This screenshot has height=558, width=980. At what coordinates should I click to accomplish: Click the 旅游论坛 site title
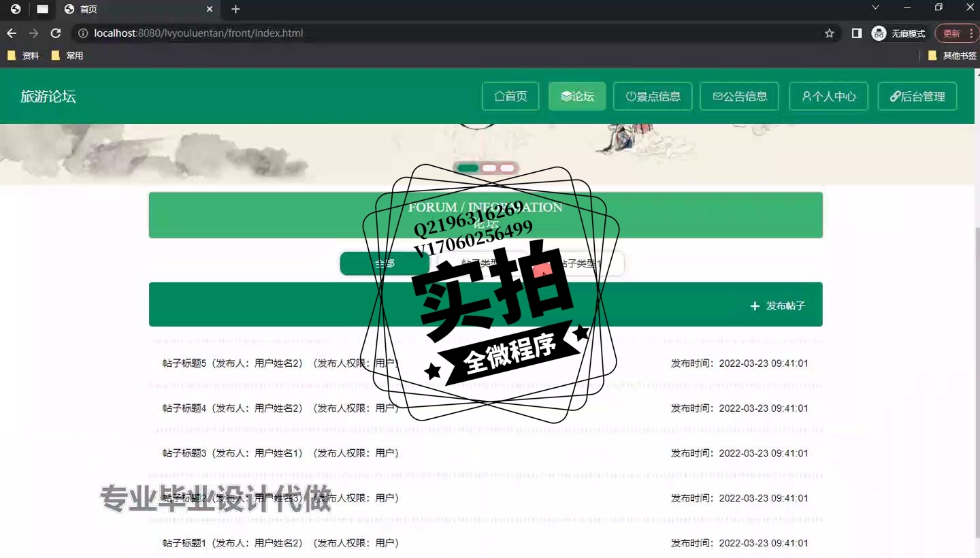pyautogui.click(x=48, y=97)
